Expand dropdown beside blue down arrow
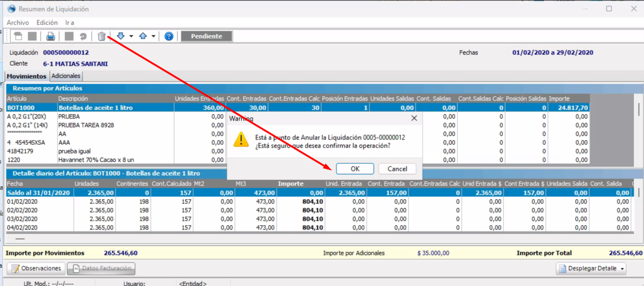Screen dimensions: 644x286 (131, 36)
